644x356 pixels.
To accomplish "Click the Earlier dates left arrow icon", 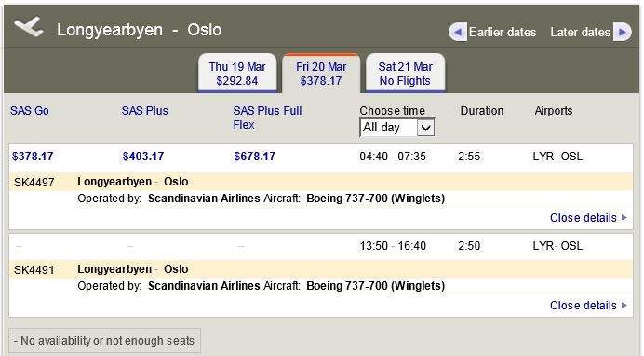I will pyautogui.click(x=458, y=32).
